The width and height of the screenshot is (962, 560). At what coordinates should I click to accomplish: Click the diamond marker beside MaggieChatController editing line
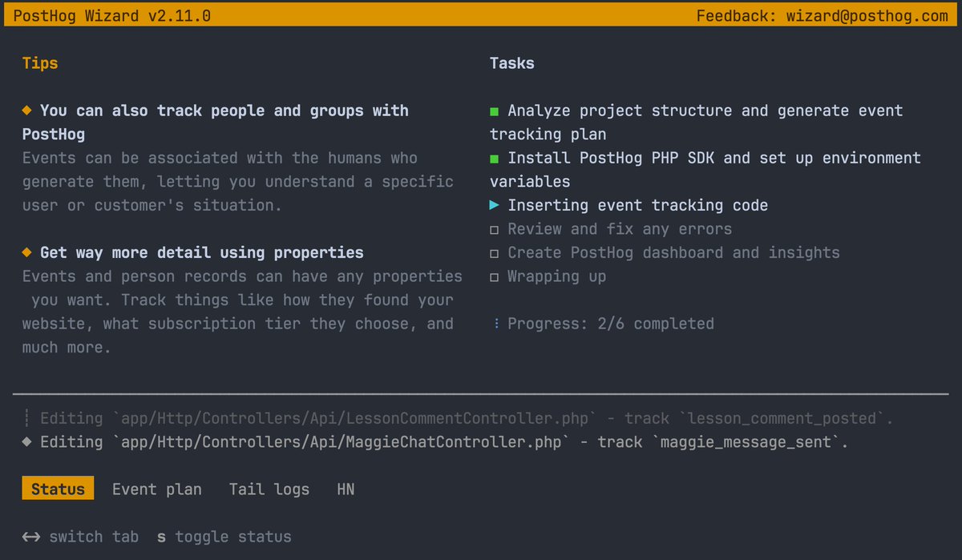pos(27,441)
